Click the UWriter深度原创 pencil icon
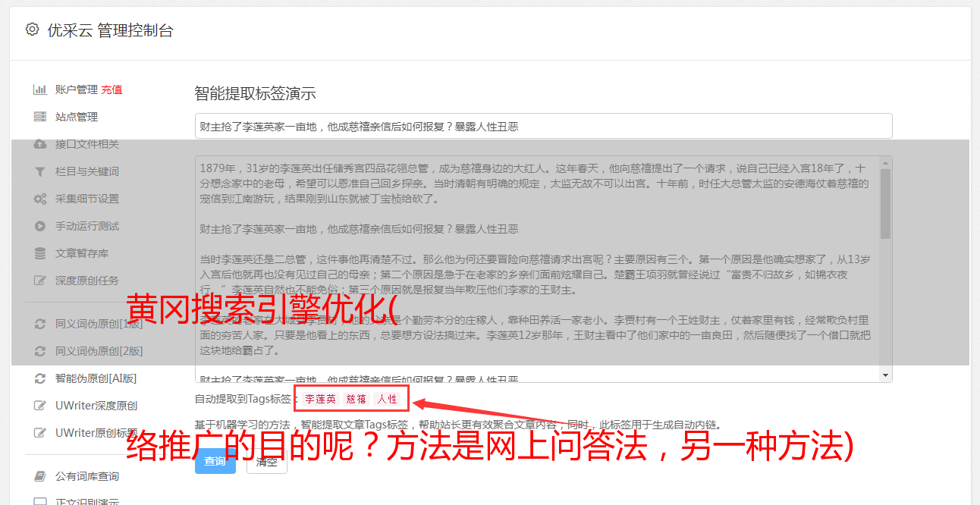980x505 pixels. [40, 405]
